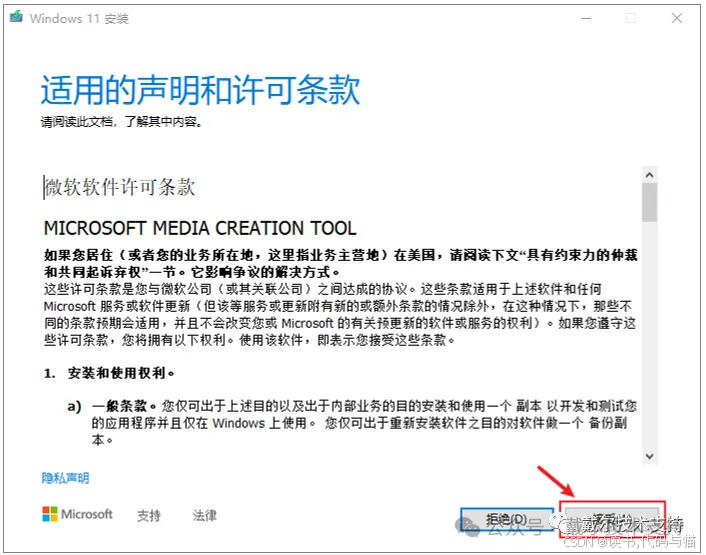Click the license scrollbar up arrow

click(649, 175)
